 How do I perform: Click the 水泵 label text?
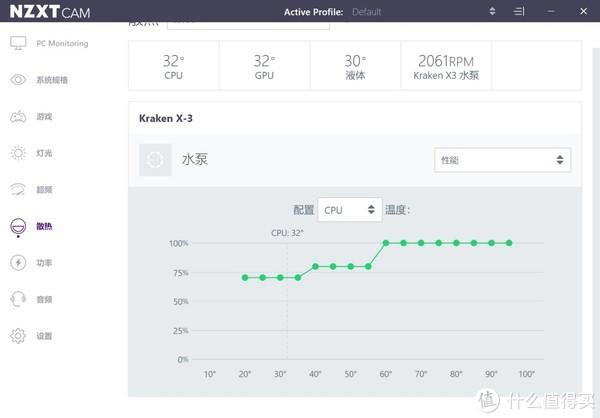point(195,159)
